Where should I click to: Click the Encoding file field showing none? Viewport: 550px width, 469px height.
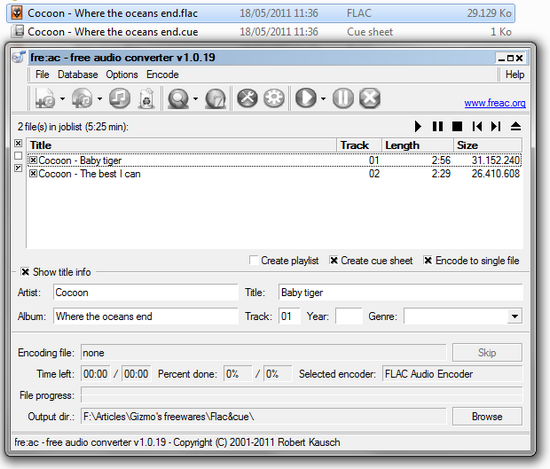263,353
